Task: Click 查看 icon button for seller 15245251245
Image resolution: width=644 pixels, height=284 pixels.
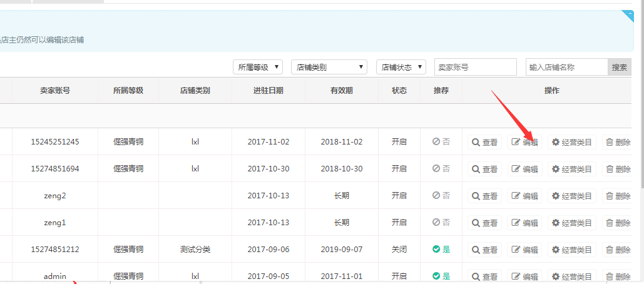Action: point(484,142)
